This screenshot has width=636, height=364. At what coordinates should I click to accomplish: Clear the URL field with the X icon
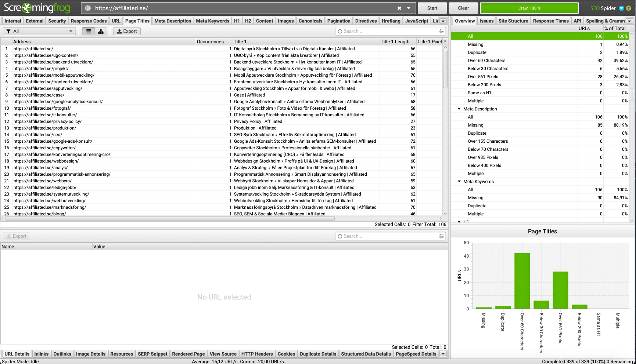point(399,8)
